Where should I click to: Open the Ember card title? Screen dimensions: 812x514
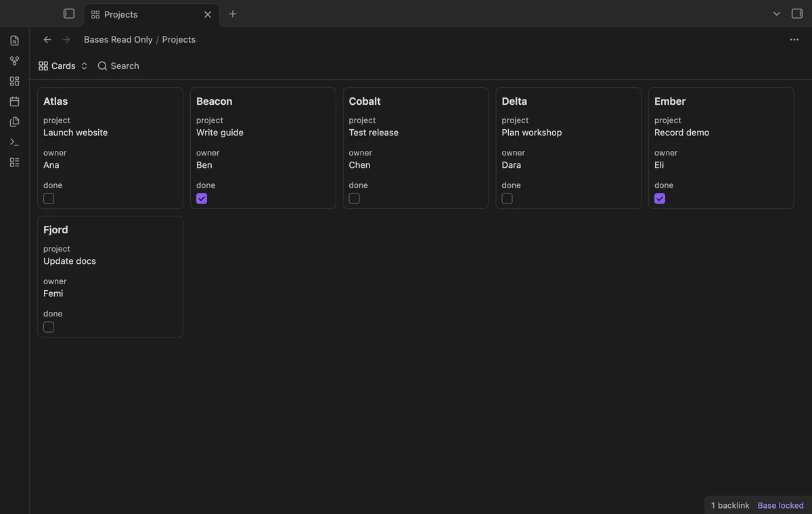point(670,101)
